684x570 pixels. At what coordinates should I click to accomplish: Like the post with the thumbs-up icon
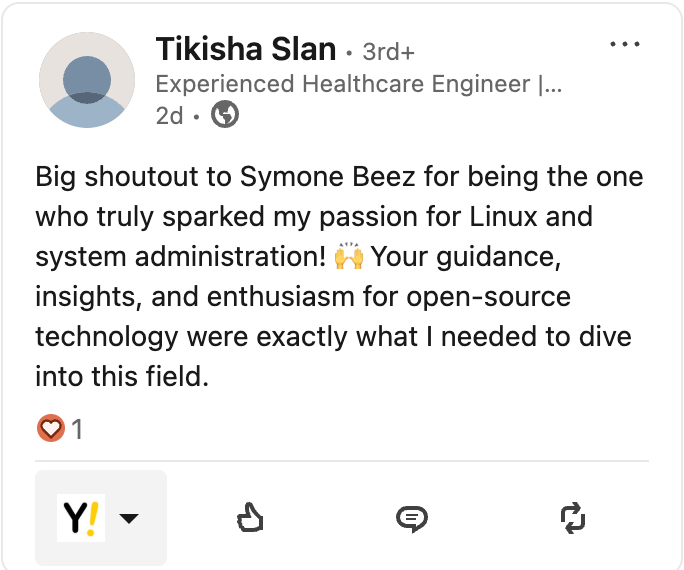[250, 518]
